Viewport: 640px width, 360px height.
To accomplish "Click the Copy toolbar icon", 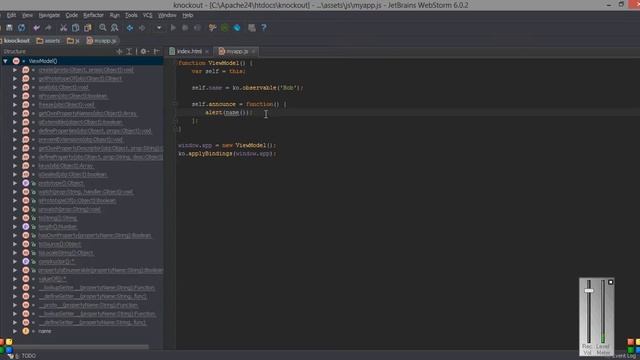I will tap(76, 28).
